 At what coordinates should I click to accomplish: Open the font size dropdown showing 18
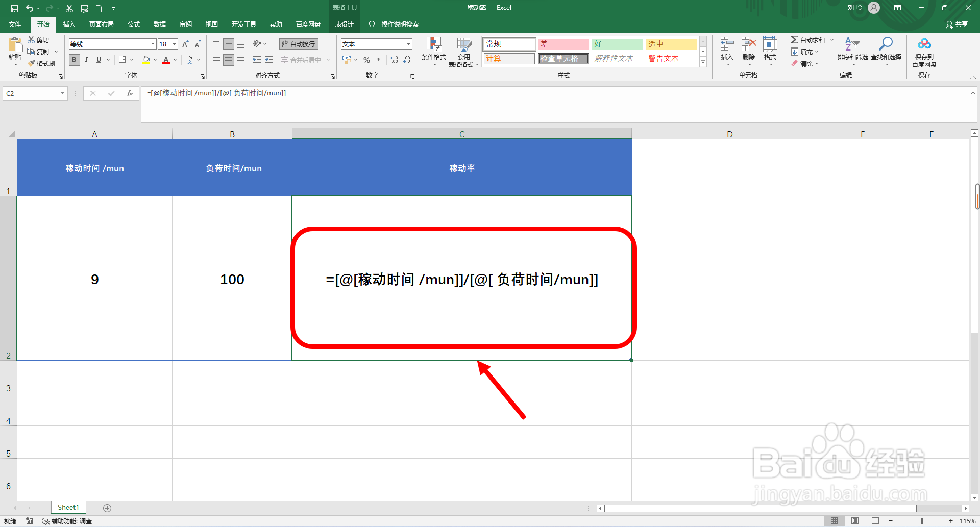tap(174, 44)
